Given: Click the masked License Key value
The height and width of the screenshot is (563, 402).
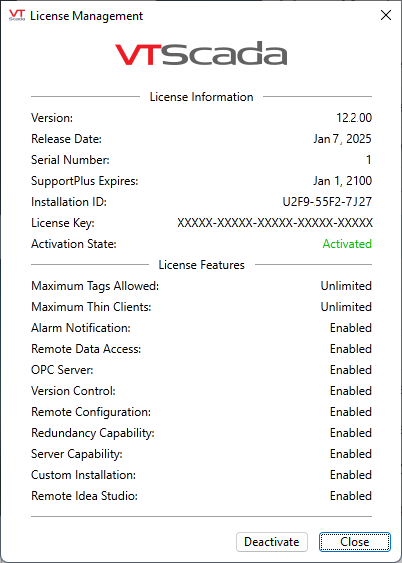Looking at the screenshot, I should coord(275,223).
